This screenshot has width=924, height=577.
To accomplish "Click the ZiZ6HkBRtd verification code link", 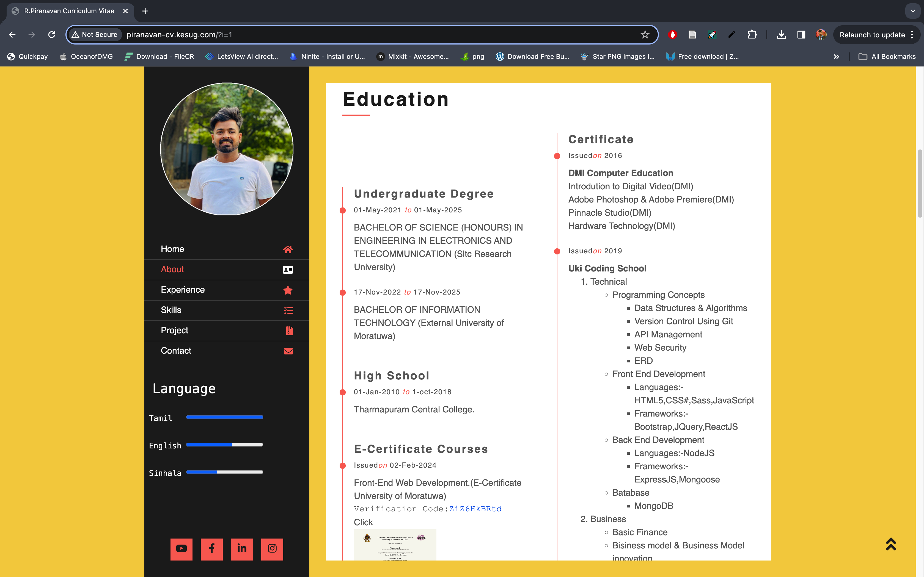I will [x=475, y=509].
